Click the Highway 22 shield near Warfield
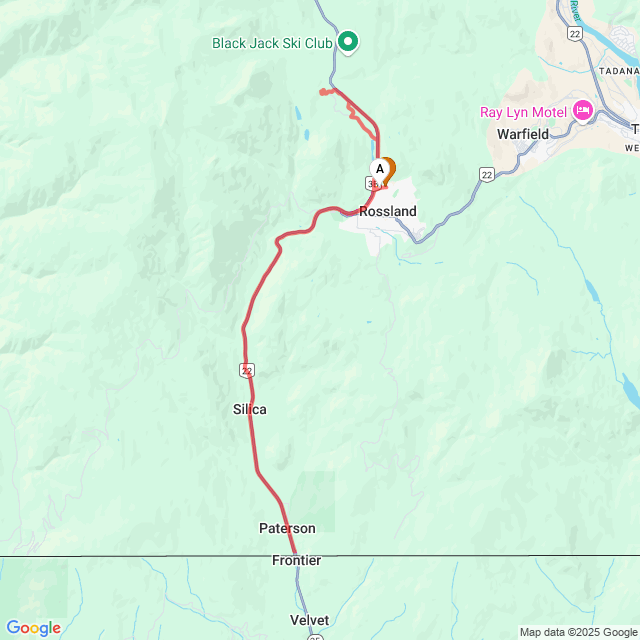Image resolution: width=640 pixels, height=640 pixels. [487, 175]
